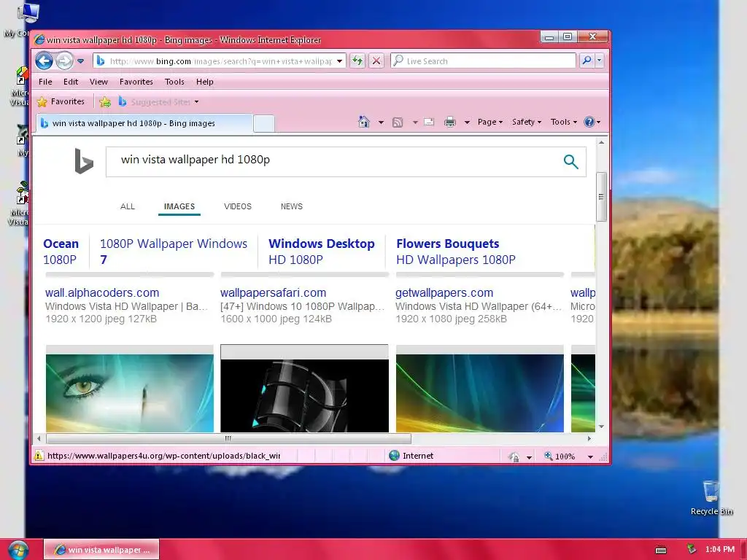The width and height of the screenshot is (747, 560).
Task: Click the Live Search magnifier button
Action: click(587, 61)
